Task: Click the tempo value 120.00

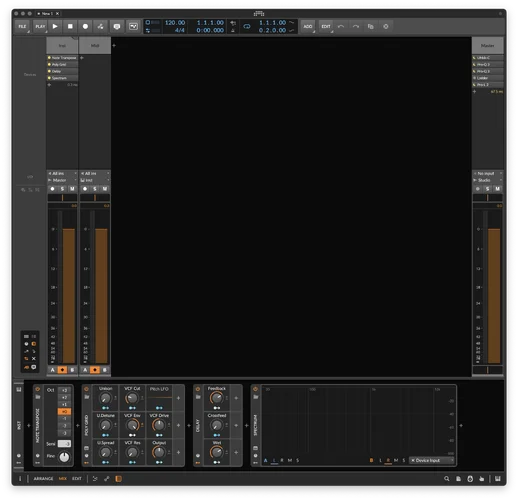Action: tap(175, 23)
